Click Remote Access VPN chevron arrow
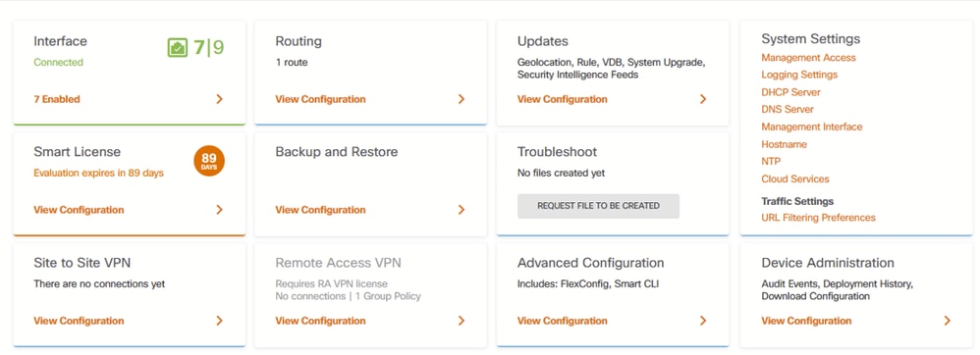Viewport: 980px width, 355px height. pos(462,321)
